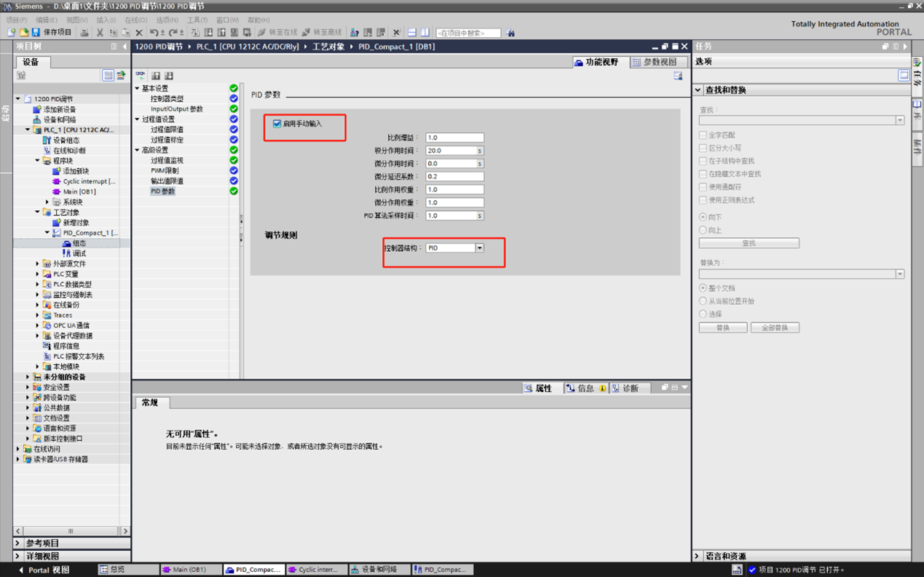Click the cut scissors icon
924x577 pixels.
[100, 33]
